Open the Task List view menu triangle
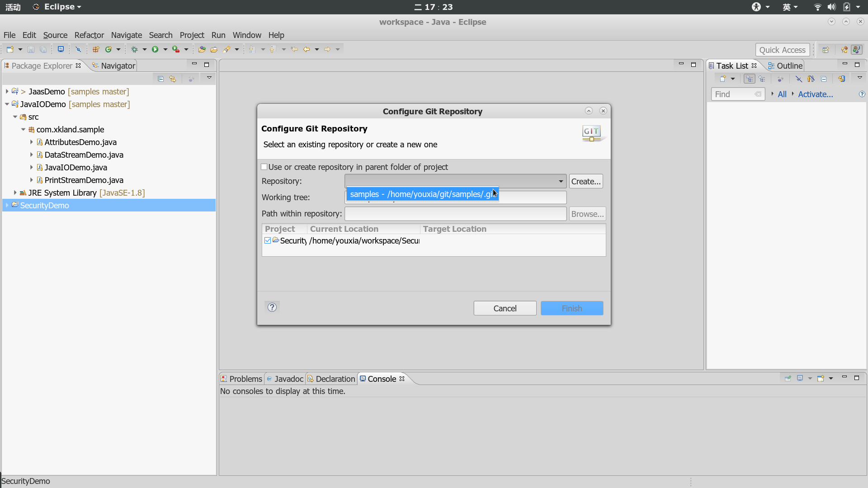The width and height of the screenshot is (868, 488). tap(860, 78)
